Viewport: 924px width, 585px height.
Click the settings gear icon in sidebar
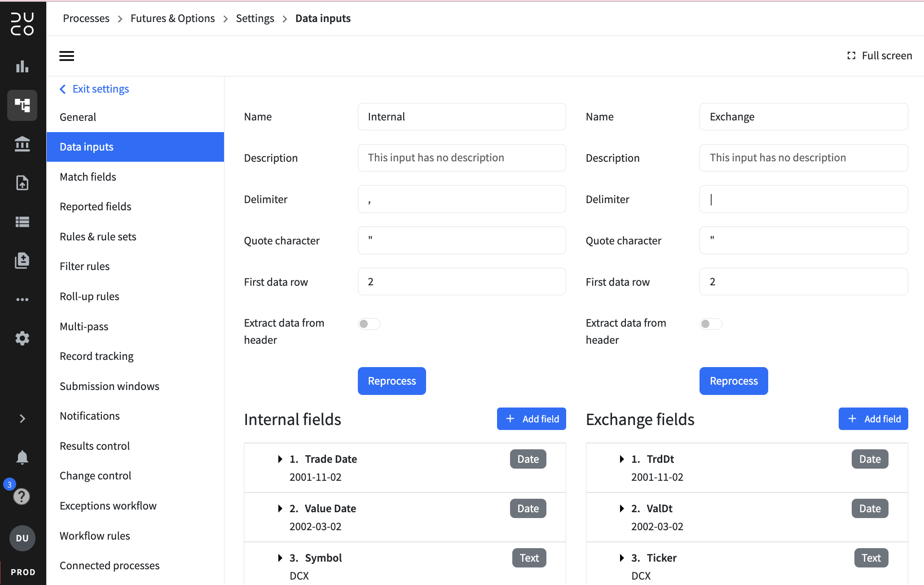point(22,338)
